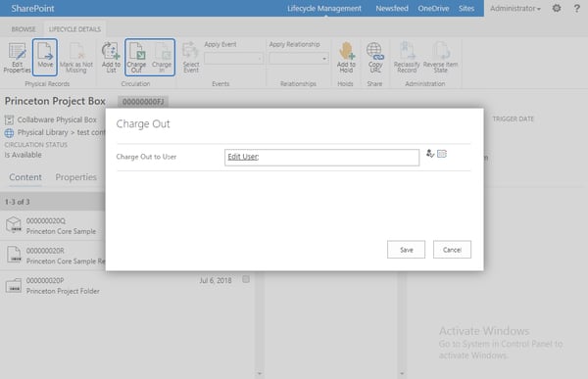Click the 1-3 of 3 count text
Image resolution: width=588 pixels, height=379 pixels.
tap(18, 202)
